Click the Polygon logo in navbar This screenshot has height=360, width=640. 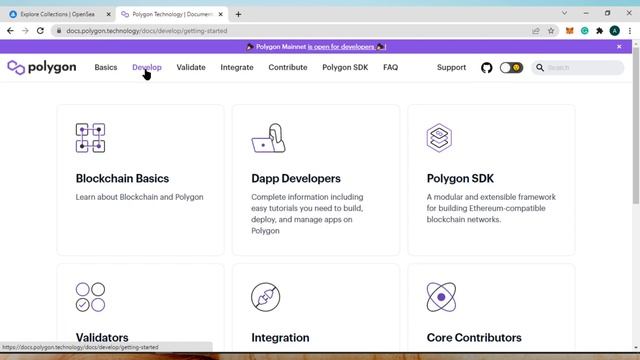tap(42, 67)
